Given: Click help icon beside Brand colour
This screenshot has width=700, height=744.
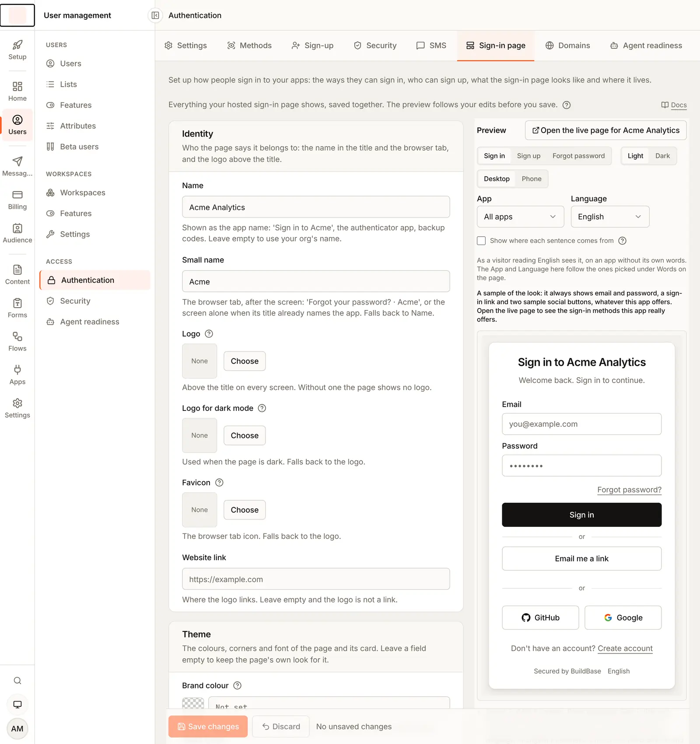Looking at the screenshot, I should pyautogui.click(x=238, y=686).
